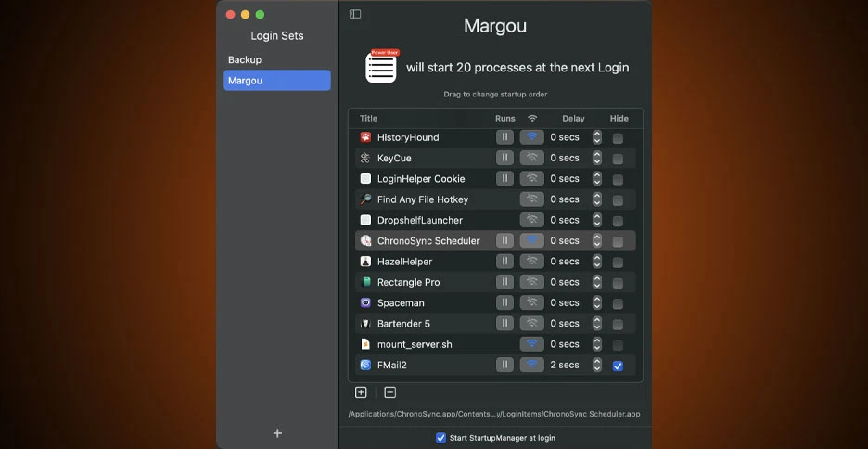The width and height of the screenshot is (868, 449).
Task: Click the HistoryHound app icon
Action: (x=365, y=137)
